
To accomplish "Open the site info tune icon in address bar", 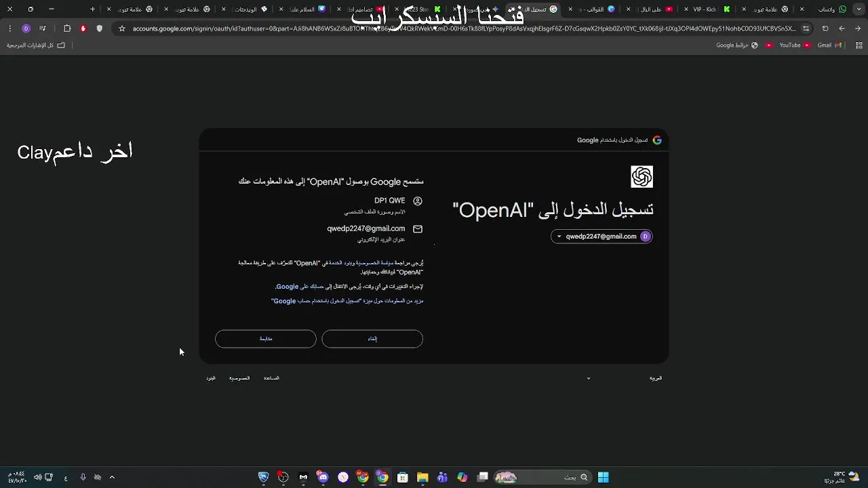I will pos(806,28).
